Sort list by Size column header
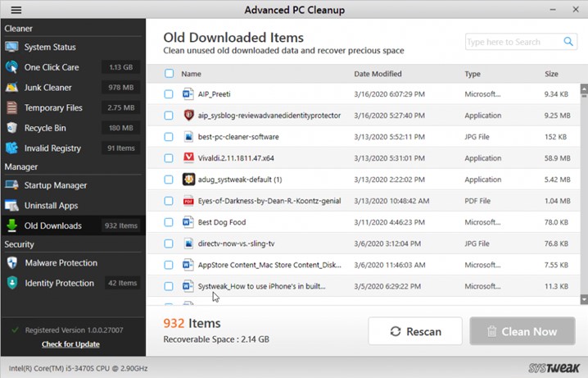 (551, 74)
